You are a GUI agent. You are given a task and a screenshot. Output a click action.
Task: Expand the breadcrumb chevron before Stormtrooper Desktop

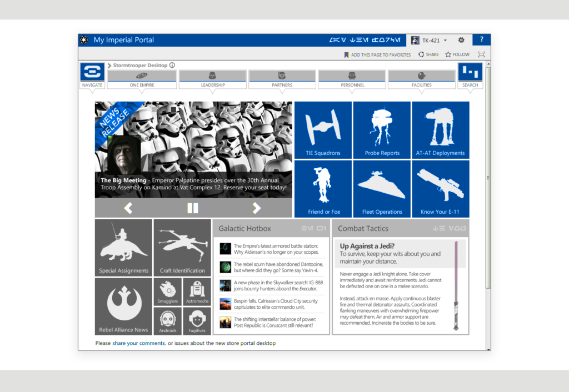click(x=109, y=66)
